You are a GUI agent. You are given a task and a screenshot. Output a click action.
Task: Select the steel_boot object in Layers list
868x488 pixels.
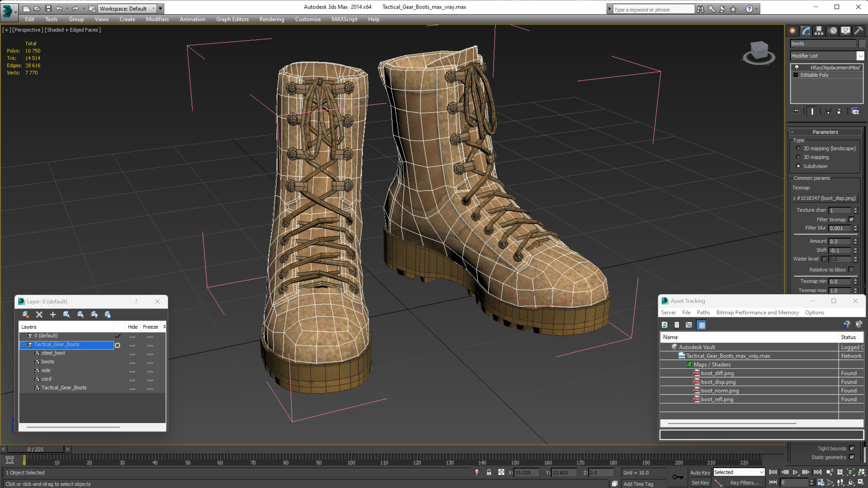coord(53,353)
